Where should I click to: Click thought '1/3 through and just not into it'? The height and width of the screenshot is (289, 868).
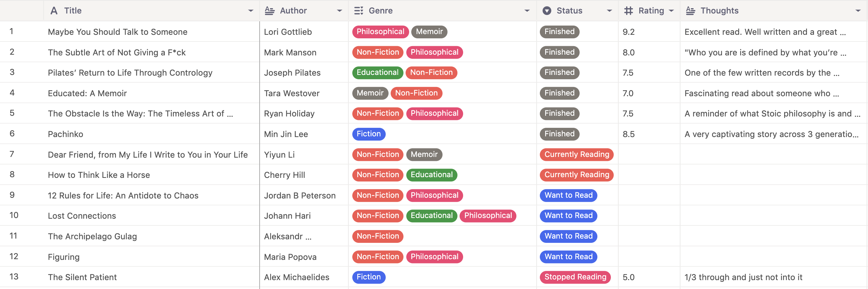pyautogui.click(x=743, y=277)
